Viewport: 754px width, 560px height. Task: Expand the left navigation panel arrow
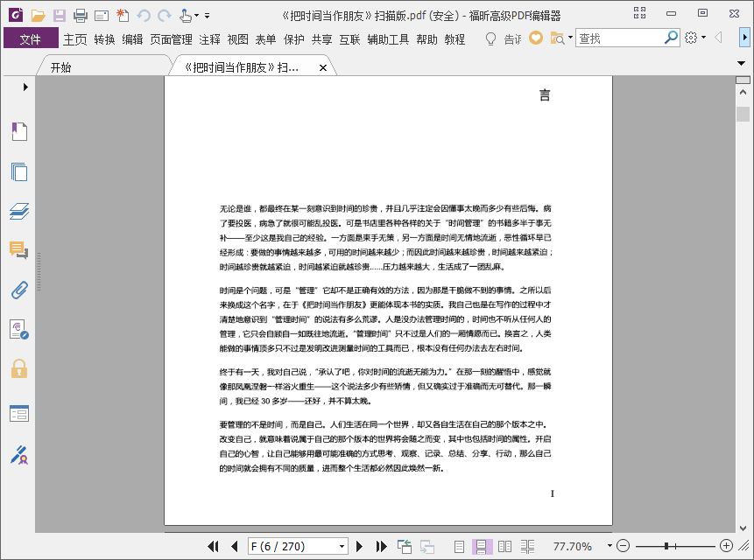coord(25,87)
